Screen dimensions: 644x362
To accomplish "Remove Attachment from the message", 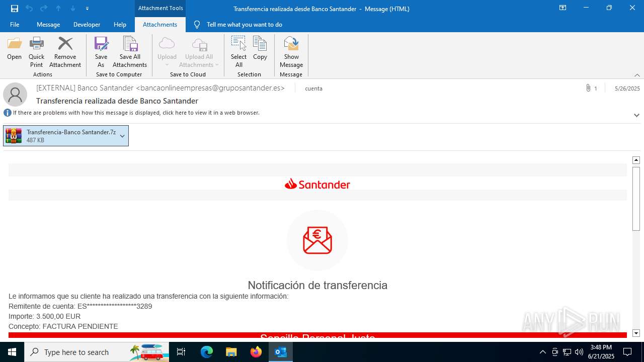I will (x=65, y=52).
